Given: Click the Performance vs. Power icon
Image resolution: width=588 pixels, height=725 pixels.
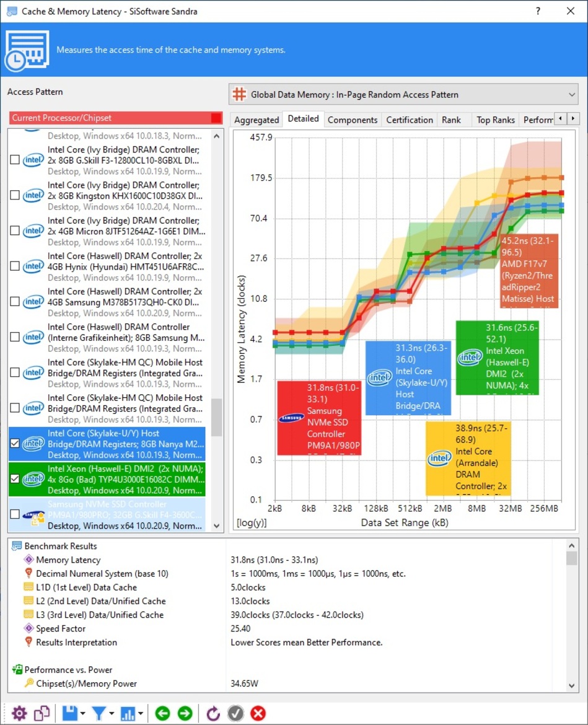Looking at the screenshot, I should pyautogui.click(x=17, y=669).
